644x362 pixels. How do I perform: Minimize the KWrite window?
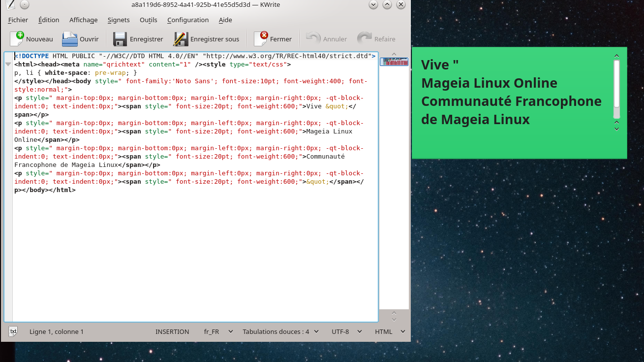click(x=373, y=5)
